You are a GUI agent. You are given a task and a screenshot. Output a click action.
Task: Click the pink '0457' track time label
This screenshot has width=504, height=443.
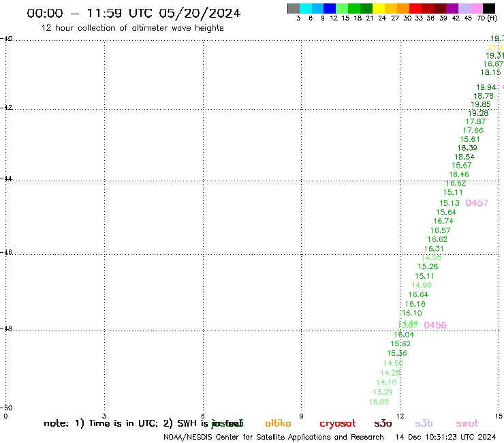click(x=477, y=203)
